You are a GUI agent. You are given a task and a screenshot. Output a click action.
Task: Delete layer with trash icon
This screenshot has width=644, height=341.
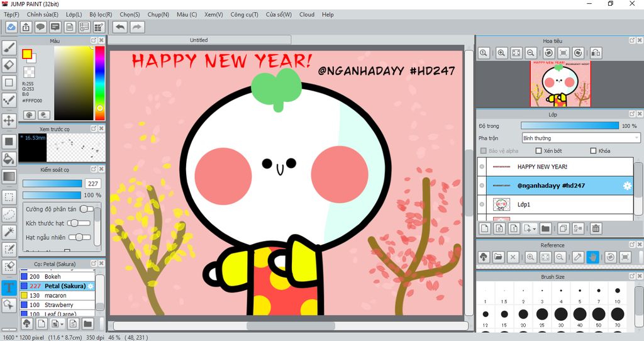coord(596,228)
